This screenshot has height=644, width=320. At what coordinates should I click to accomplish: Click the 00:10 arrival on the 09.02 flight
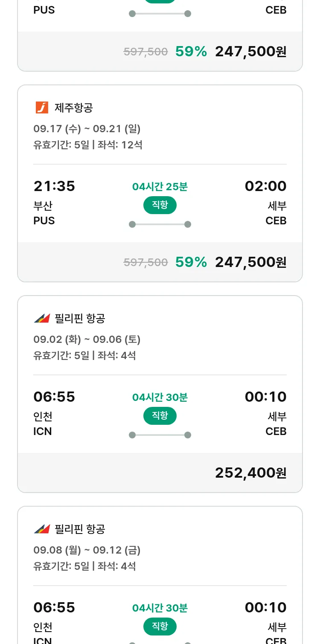[265, 397]
